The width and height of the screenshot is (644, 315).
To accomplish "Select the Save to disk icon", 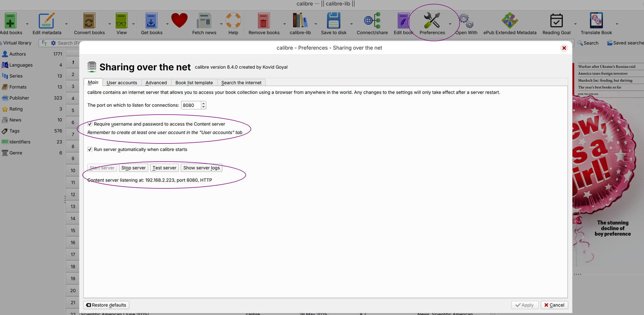I will point(334,21).
